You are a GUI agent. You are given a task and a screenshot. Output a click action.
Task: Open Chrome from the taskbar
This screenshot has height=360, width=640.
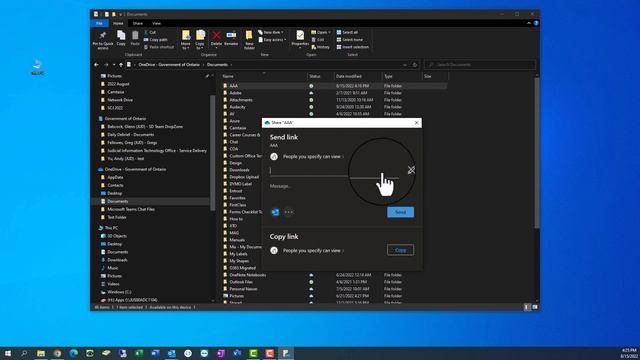point(58,353)
